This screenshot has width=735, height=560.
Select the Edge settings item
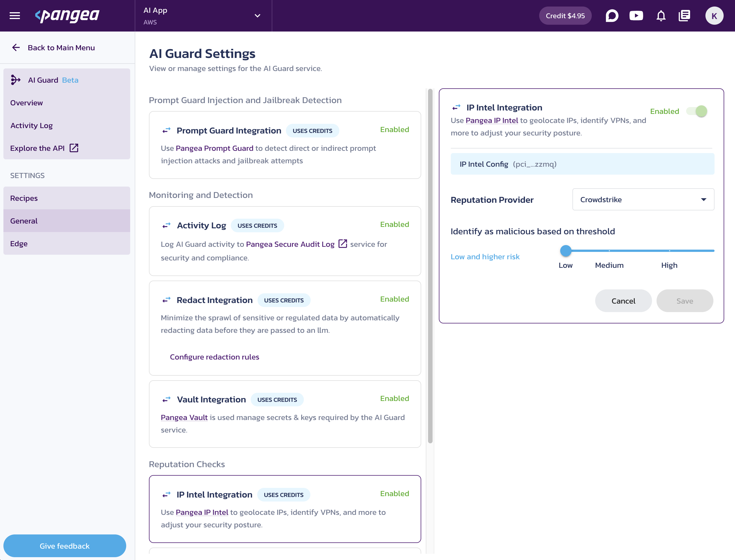67,243
